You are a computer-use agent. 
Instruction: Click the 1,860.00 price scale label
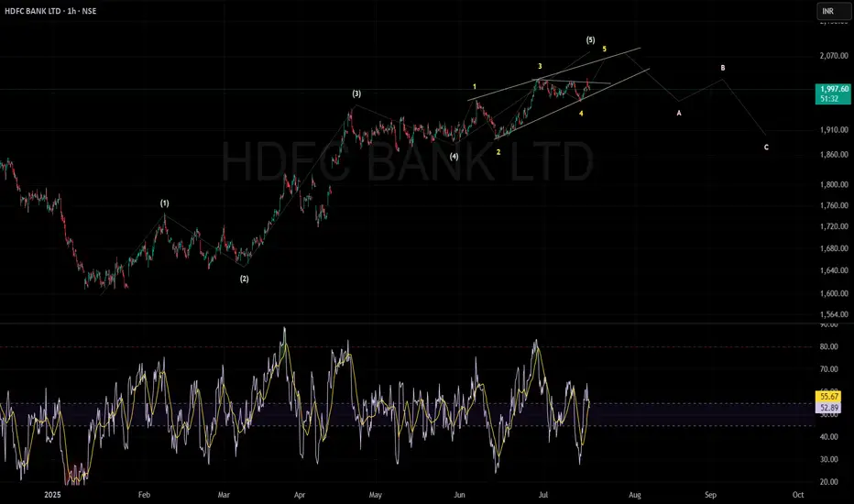(834, 155)
